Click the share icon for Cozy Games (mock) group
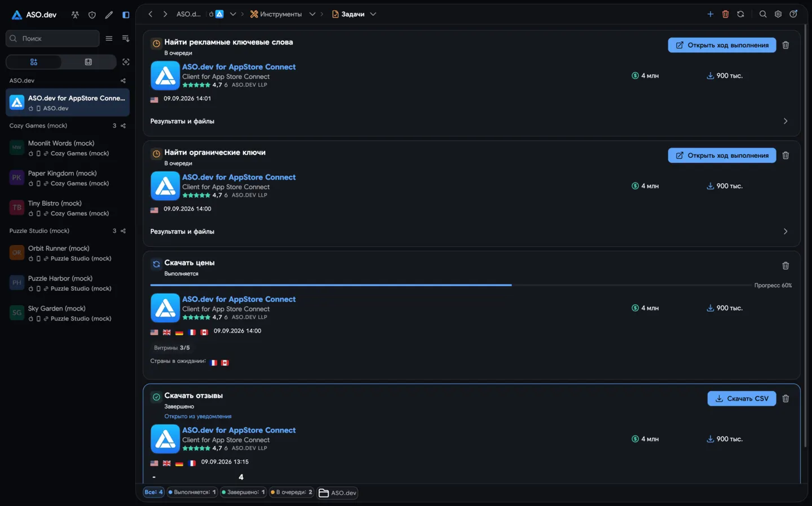The width and height of the screenshot is (812, 506). point(123,126)
